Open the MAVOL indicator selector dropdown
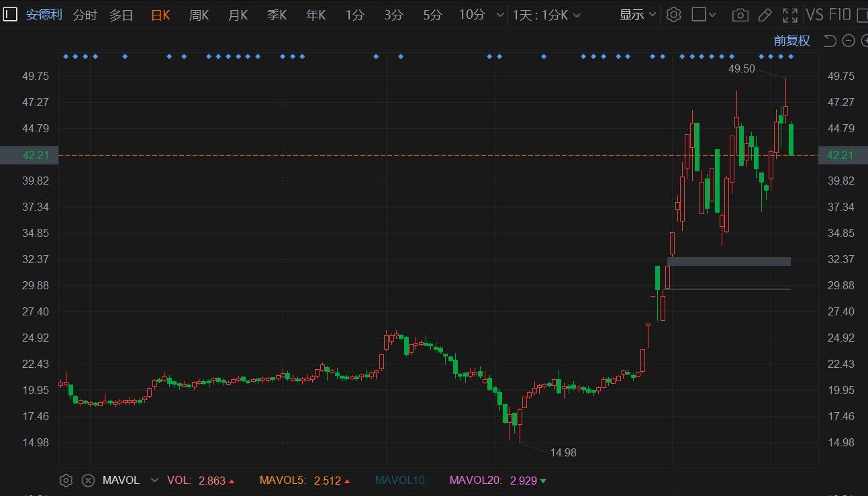The image size is (868, 496). [154, 481]
